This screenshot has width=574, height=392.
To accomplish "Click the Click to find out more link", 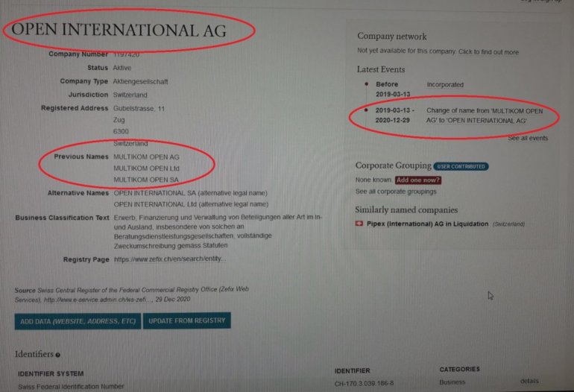I will pyautogui.click(x=489, y=52).
